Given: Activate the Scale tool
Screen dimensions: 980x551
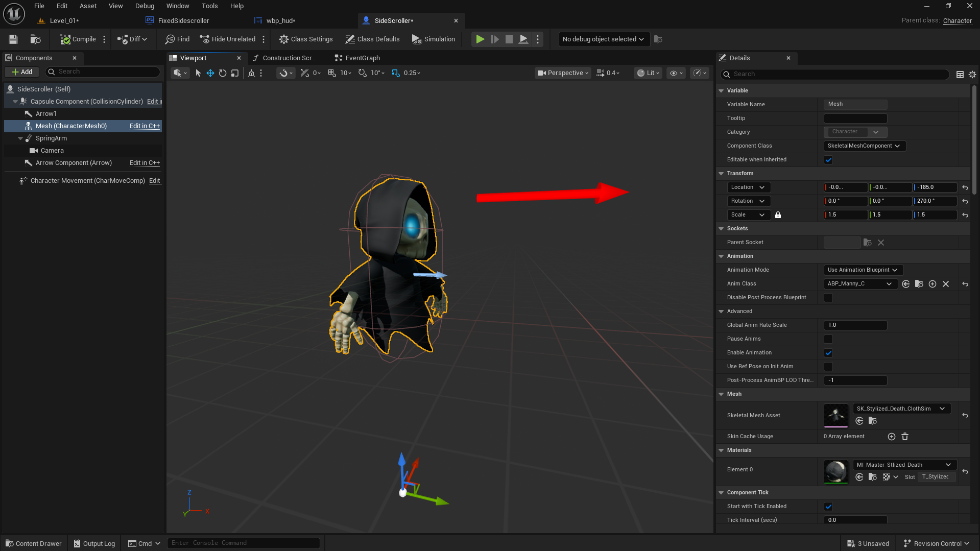Looking at the screenshot, I should pos(235,73).
